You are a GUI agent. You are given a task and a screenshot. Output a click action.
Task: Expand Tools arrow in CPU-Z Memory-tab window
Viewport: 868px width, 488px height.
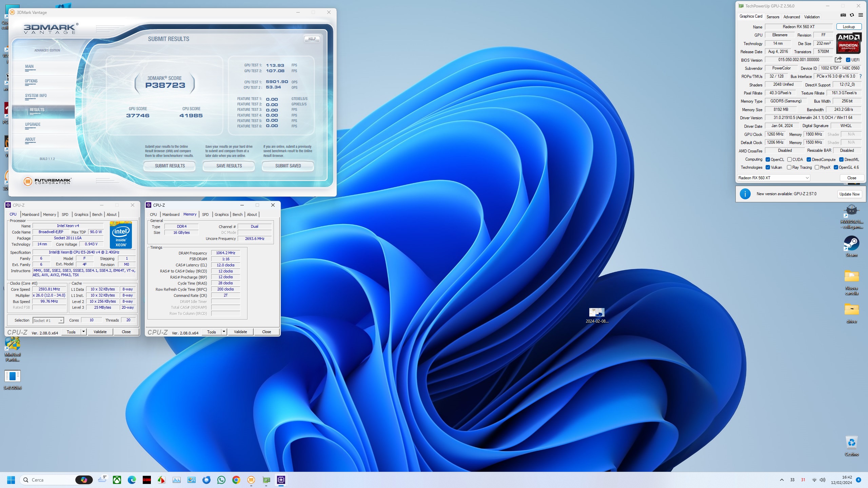[224, 332]
